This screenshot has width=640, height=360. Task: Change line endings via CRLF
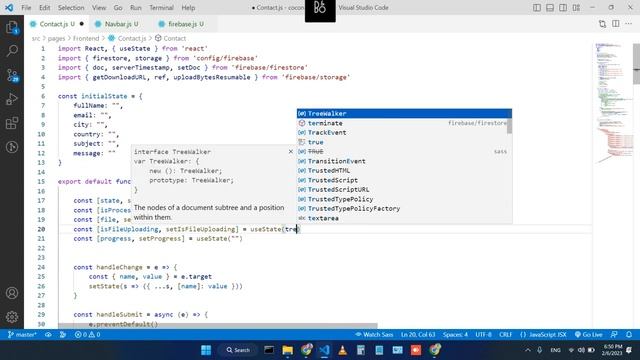[x=505, y=335]
